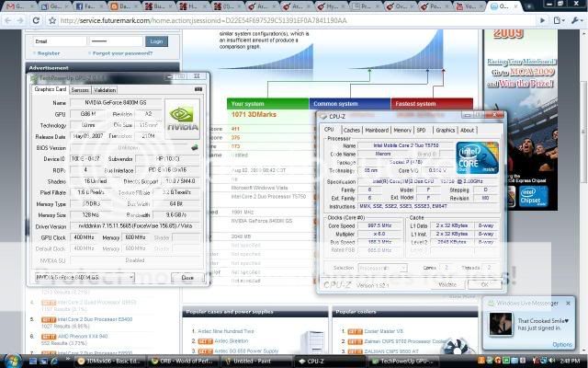Click the Options link in Messenger popup
Image resolution: width=588 pixels, height=368 pixels.
561,344
